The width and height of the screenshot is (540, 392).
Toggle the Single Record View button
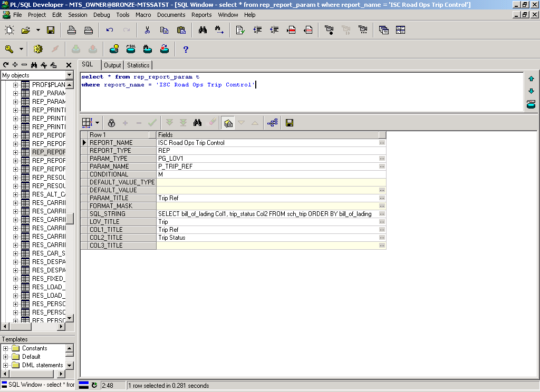[x=228, y=123]
